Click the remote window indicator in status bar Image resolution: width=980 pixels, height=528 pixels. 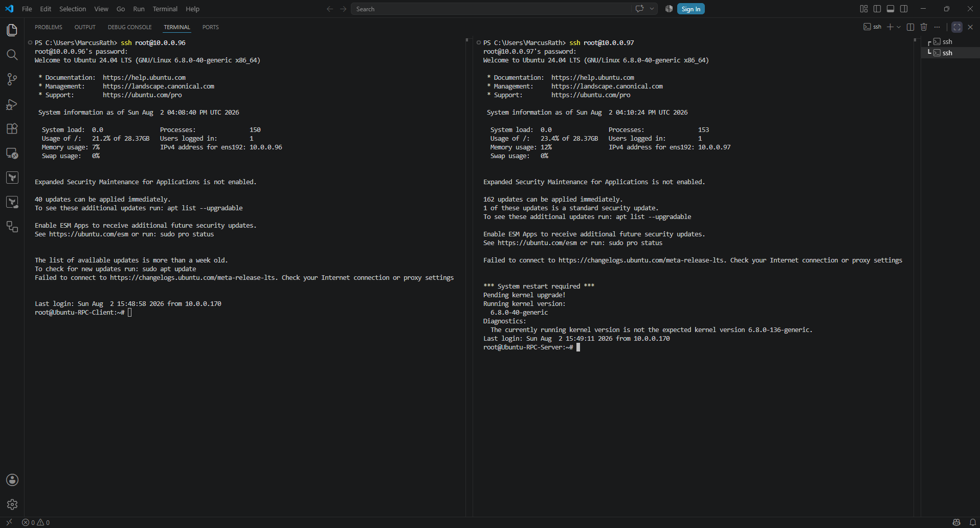[9, 522]
